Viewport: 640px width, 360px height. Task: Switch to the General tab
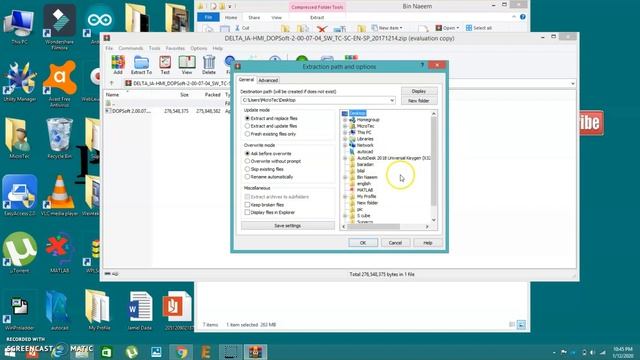coord(246,80)
